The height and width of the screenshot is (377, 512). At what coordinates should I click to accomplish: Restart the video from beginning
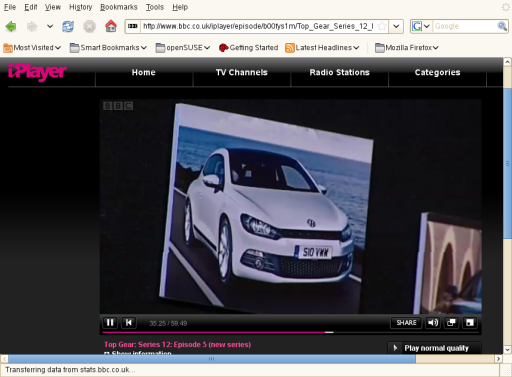click(x=129, y=322)
